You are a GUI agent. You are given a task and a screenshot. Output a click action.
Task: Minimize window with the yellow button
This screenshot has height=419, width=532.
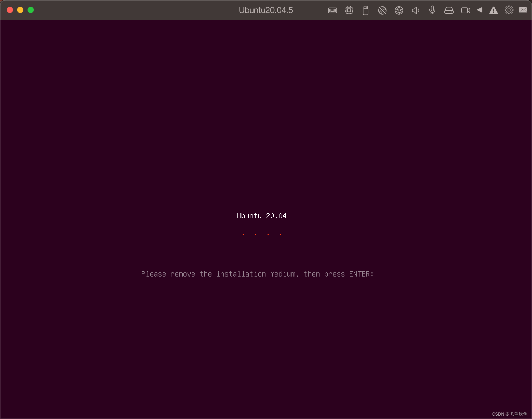click(20, 10)
